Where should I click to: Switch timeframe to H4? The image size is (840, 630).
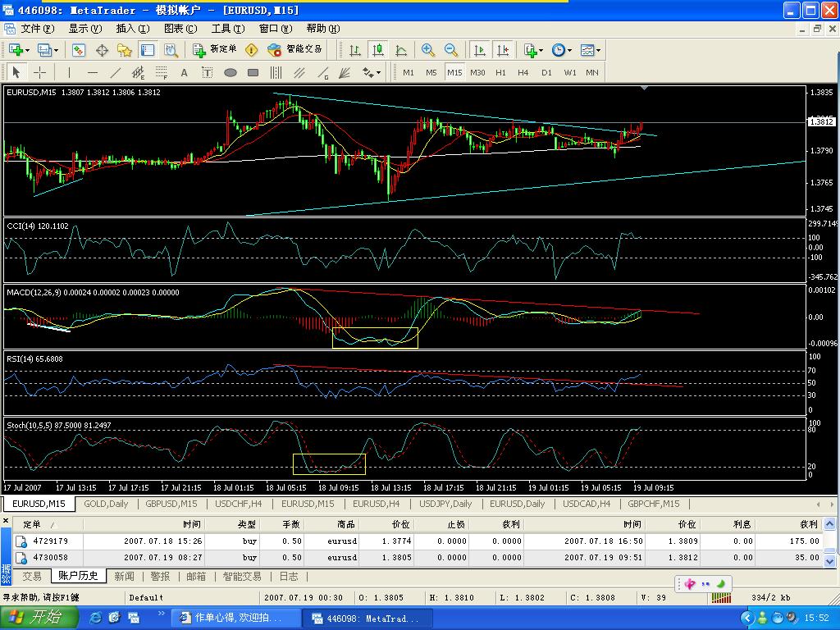pos(523,72)
